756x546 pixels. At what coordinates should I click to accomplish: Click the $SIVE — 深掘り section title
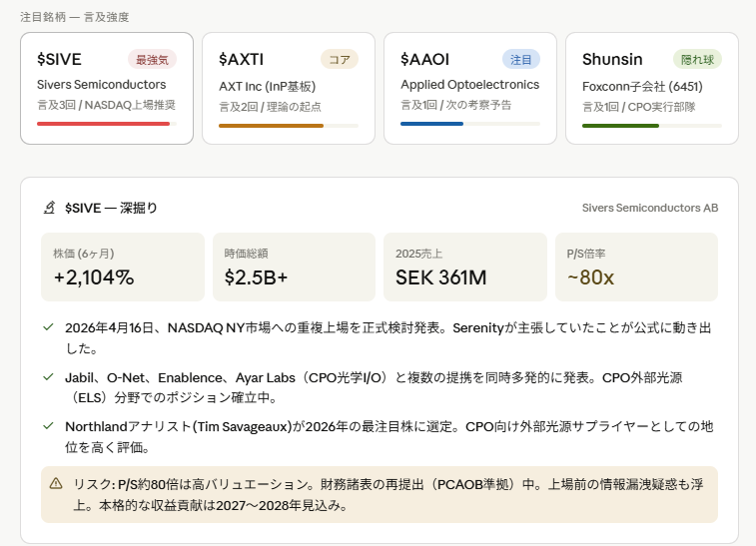112,209
